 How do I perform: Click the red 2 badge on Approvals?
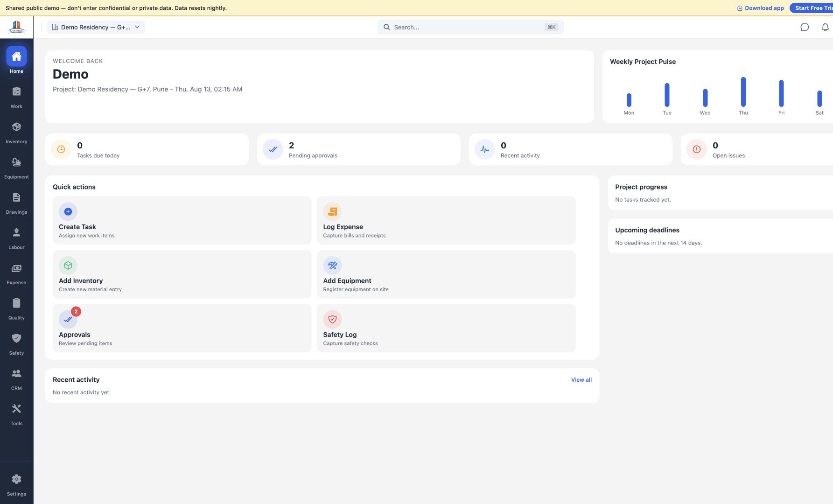(76, 311)
